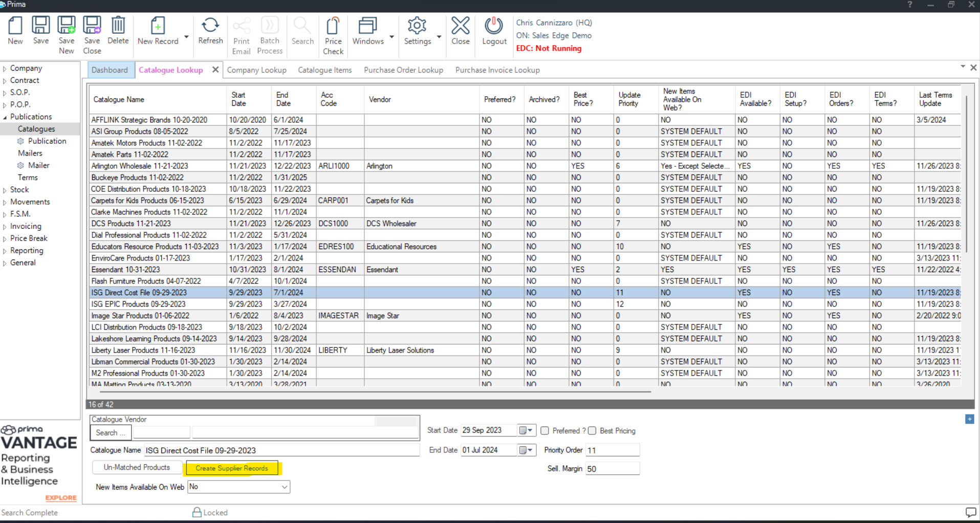Click the Batch Process icon
The width and height of the screenshot is (980, 523).
(x=270, y=26)
